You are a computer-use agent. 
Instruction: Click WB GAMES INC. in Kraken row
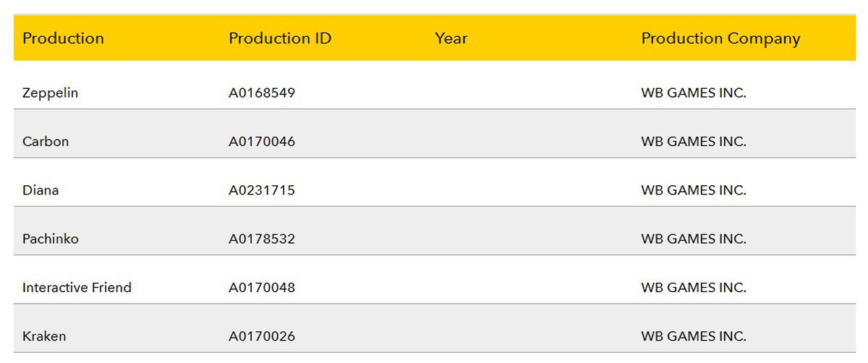click(693, 336)
